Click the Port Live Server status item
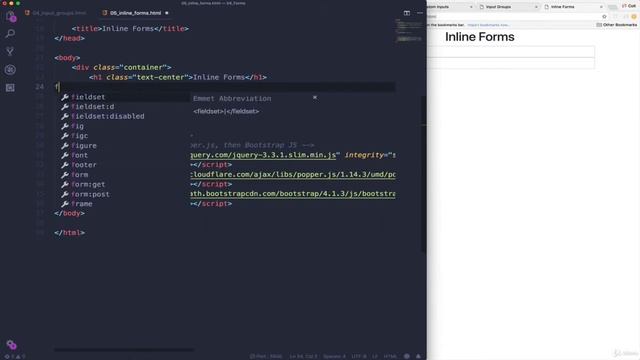Image resolution: width=640 pixels, height=360 pixels. tap(266, 356)
